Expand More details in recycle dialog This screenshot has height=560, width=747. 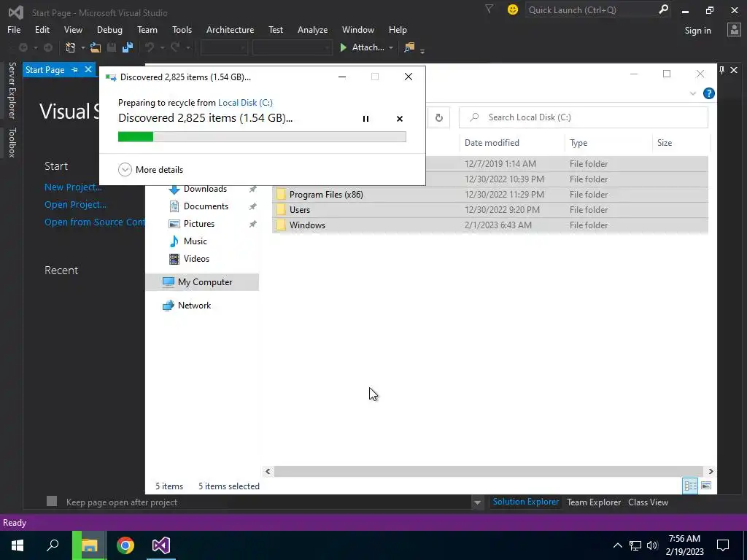tap(150, 169)
